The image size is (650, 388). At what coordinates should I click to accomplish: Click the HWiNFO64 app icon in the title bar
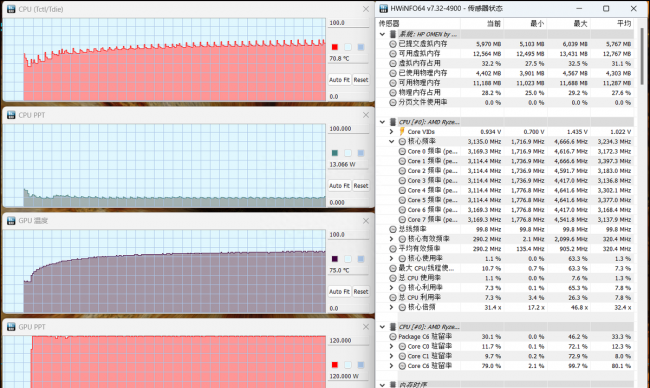[x=383, y=8]
